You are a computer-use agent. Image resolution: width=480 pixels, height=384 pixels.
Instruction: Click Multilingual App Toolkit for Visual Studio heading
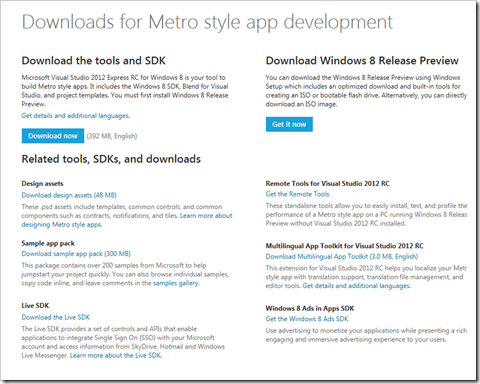[344, 246]
